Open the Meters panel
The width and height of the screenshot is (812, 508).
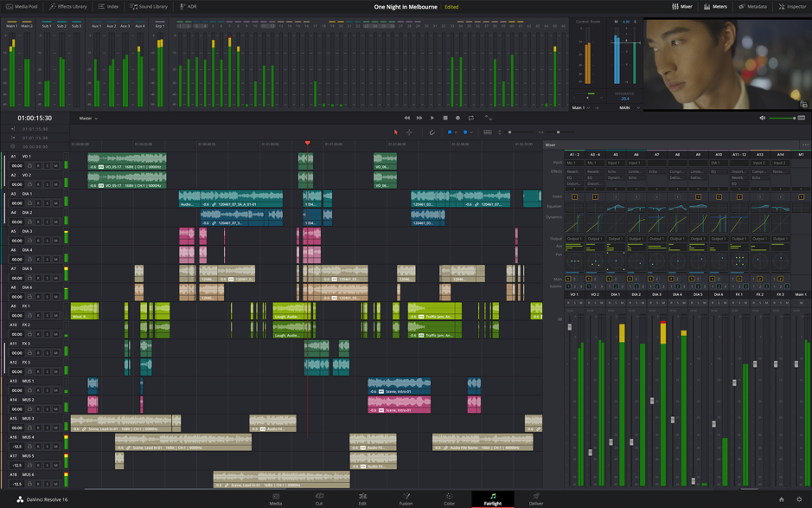pyautogui.click(x=716, y=6)
